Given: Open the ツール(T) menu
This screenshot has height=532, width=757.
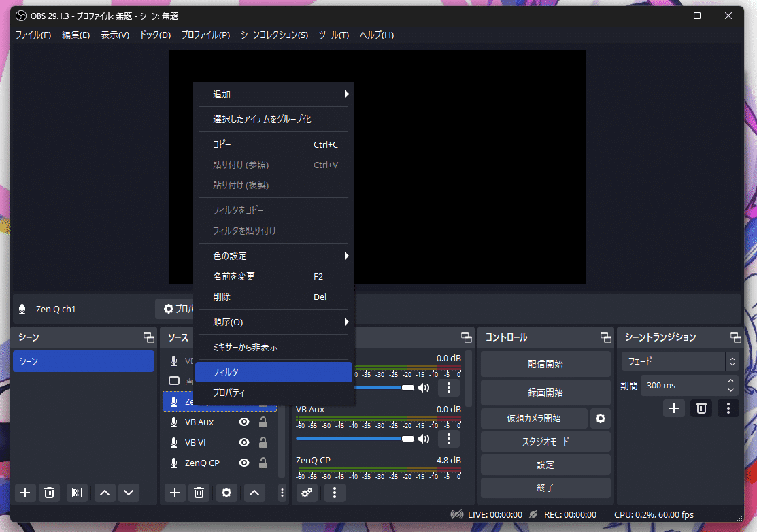Looking at the screenshot, I should 333,35.
